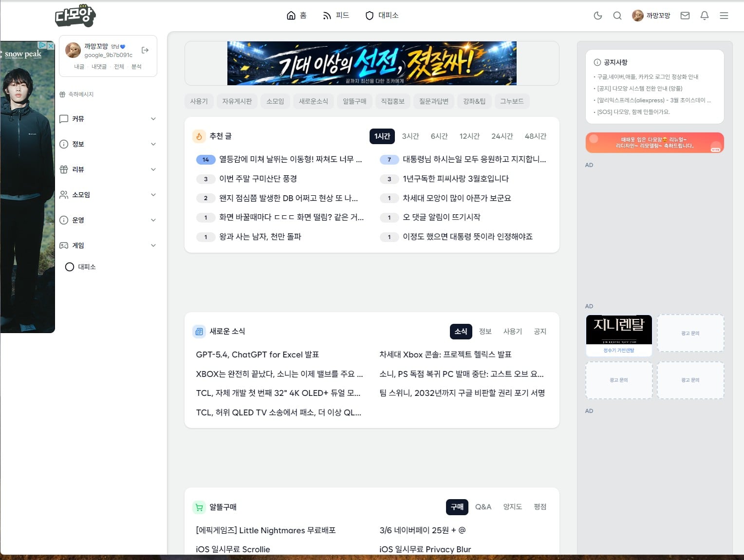Close the snow peak ad with X
The width and height of the screenshot is (744, 560).
pyautogui.click(x=51, y=45)
